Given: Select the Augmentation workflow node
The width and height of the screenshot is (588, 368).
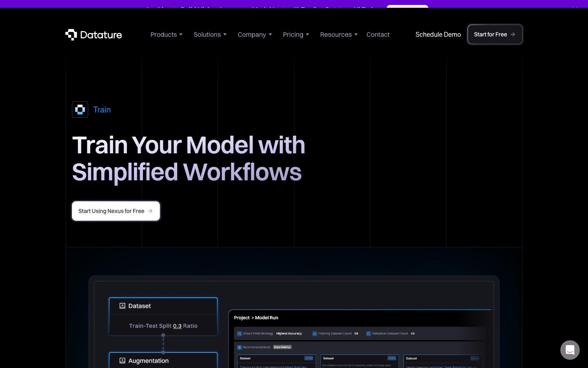Looking at the screenshot, I should [163, 361].
